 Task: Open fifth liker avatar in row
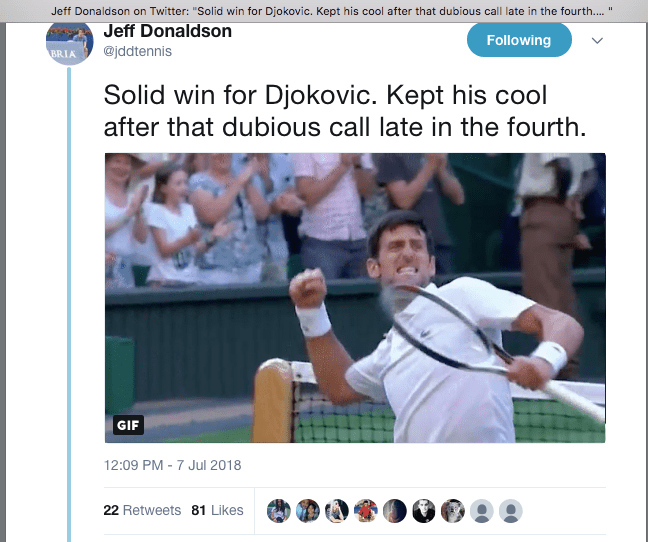[395, 511]
